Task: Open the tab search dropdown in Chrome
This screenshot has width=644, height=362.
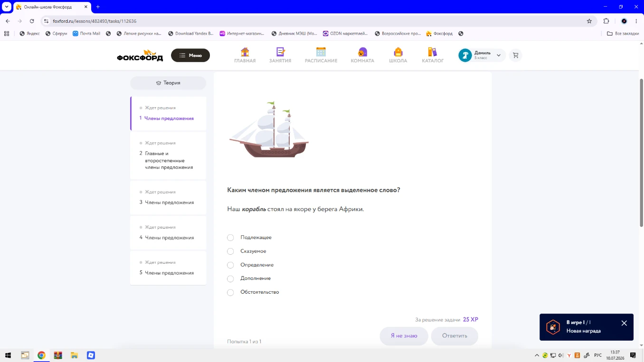Action: 7,7
